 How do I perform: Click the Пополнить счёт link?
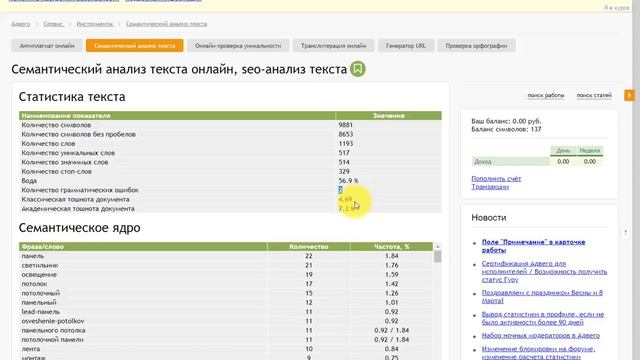pos(496,179)
